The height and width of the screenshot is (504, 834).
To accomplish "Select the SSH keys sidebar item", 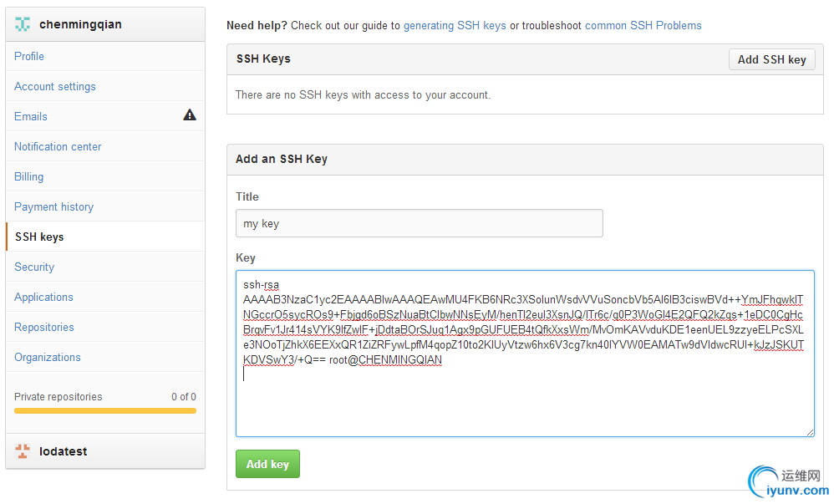I will pyautogui.click(x=39, y=237).
